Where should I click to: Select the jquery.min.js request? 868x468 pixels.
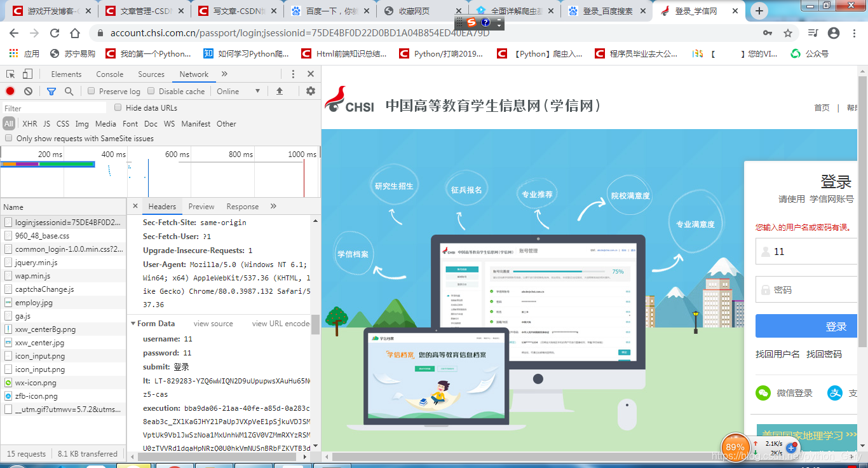[64, 263]
